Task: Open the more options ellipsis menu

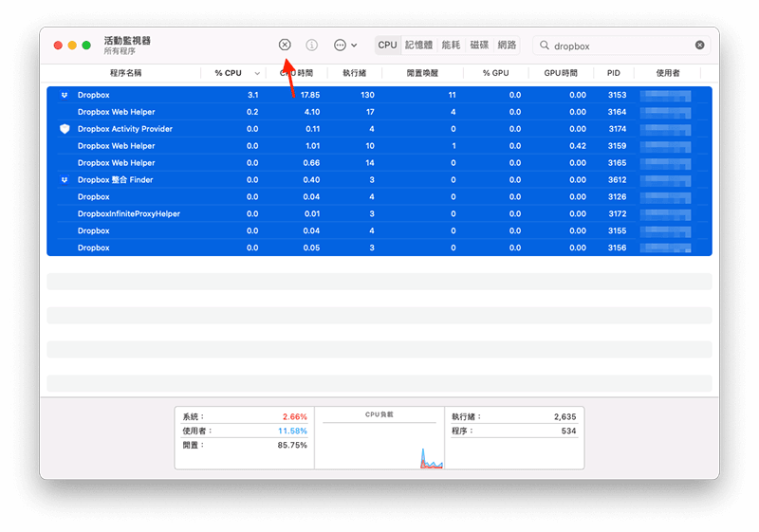Action: tap(345, 45)
